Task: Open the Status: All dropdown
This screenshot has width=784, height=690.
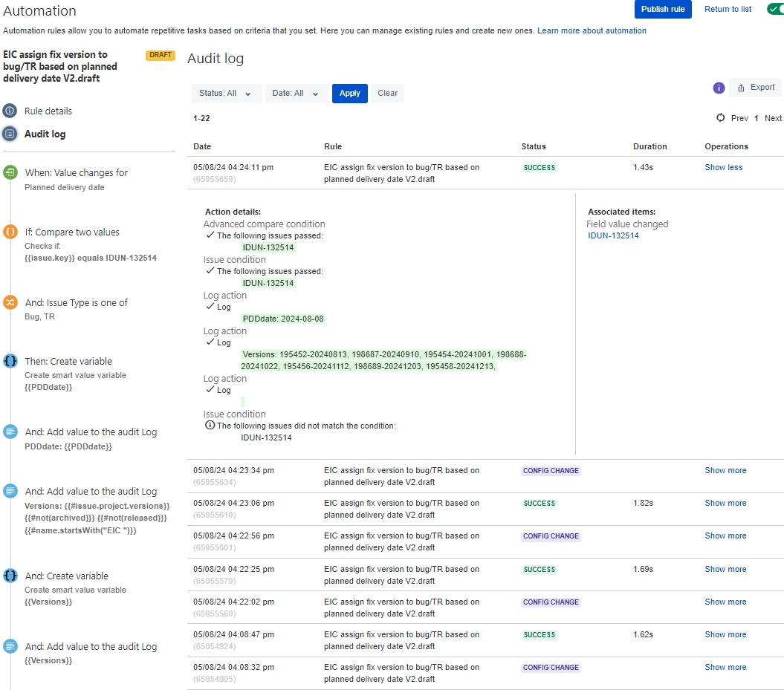Action: (x=227, y=94)
